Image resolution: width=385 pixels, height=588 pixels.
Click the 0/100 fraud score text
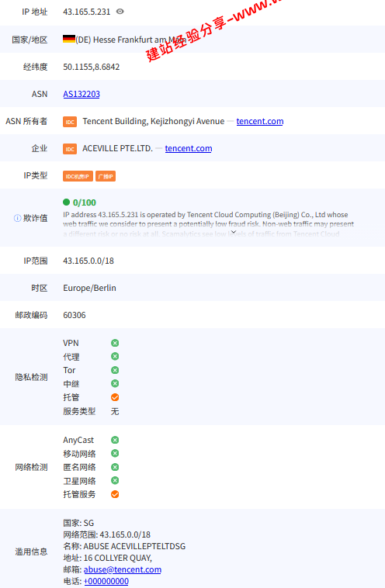tap(85, 202)
